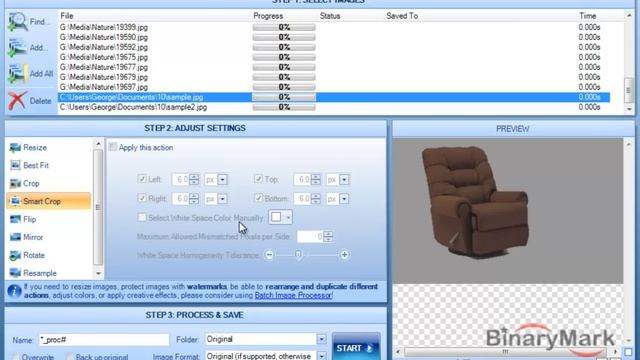Click the Add All images icon
The image size is (640, 360).
point(18,73)
